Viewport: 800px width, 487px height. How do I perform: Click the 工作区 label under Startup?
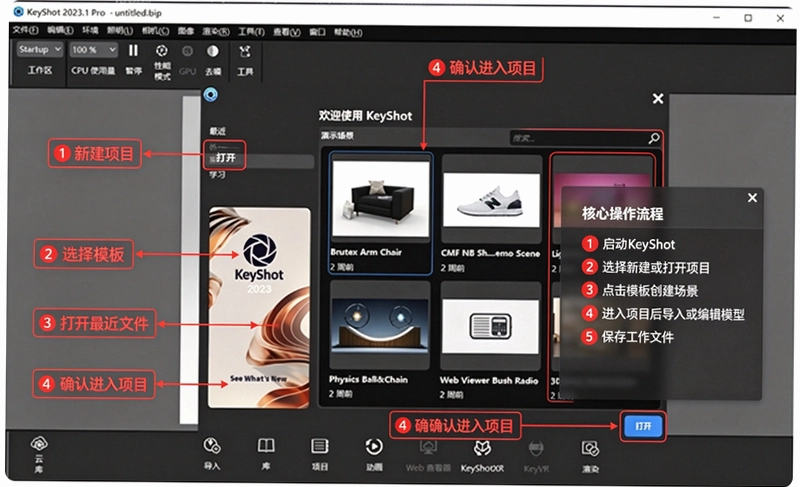[40, 70]
